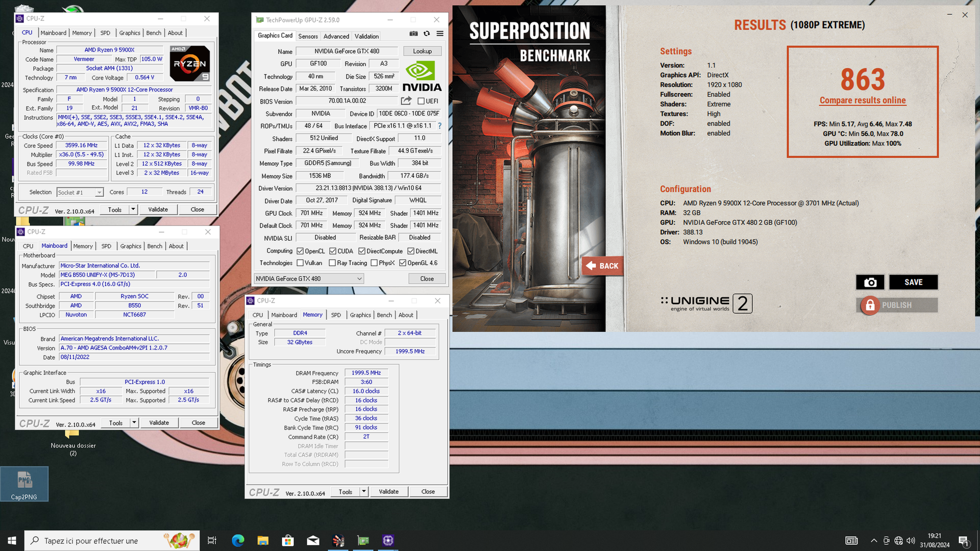
Task: Click the SAVE button in Superposition
Action: click(914, 282)
